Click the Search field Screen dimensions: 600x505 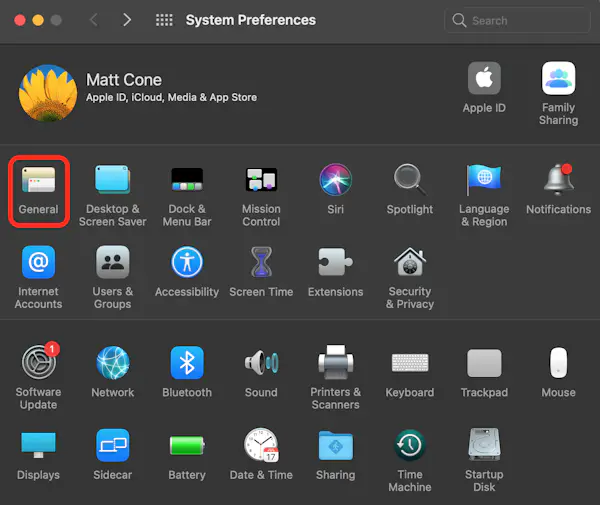(518, 20)
